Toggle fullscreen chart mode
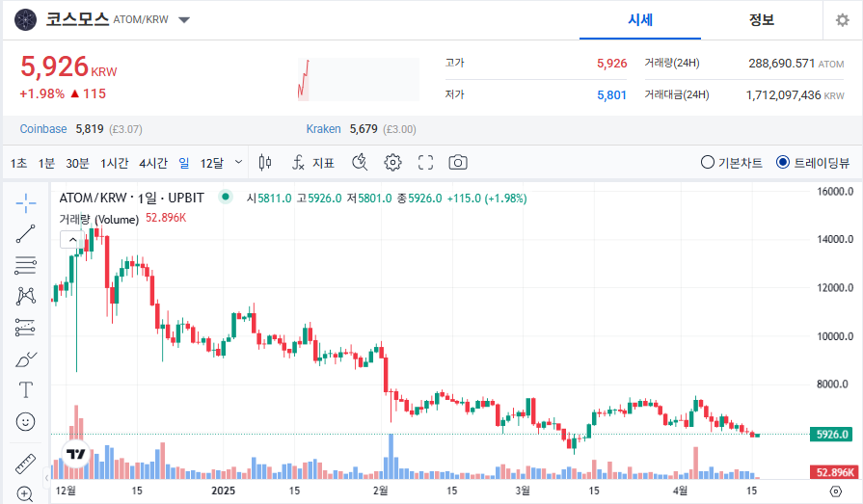 pyautogui.click(x=425, y=162)
